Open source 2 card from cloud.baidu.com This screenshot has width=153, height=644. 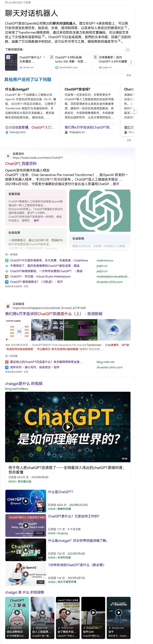69,62
